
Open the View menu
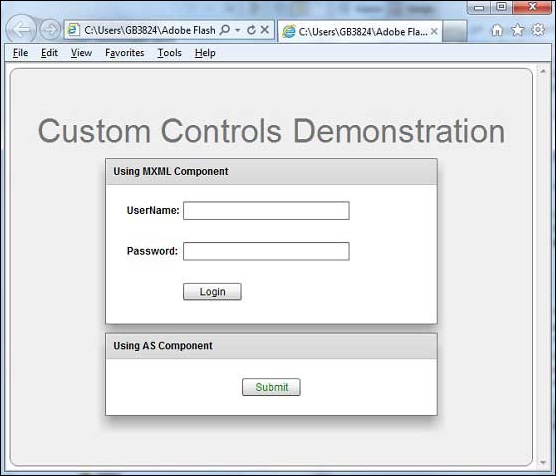coord(81,53)
